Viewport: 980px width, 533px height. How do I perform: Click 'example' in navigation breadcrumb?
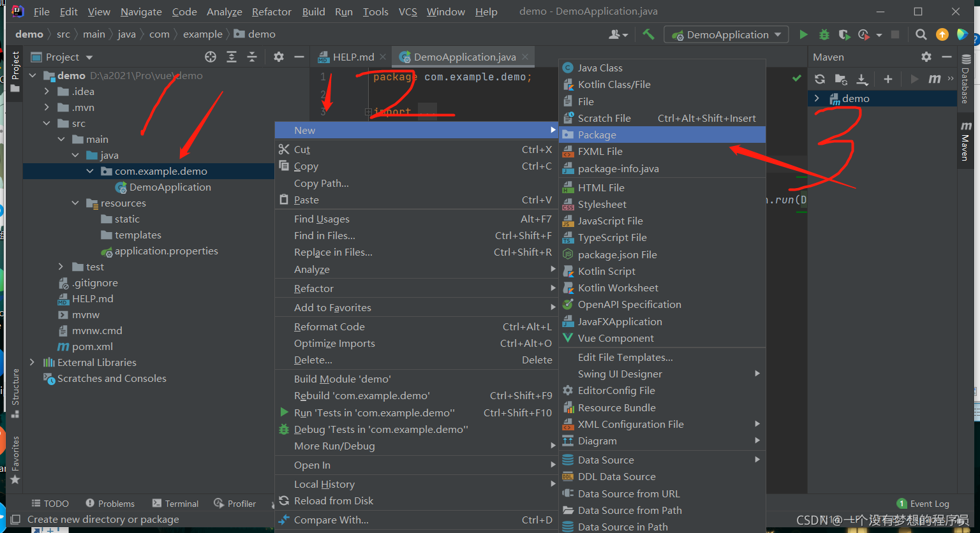(203, 34)
